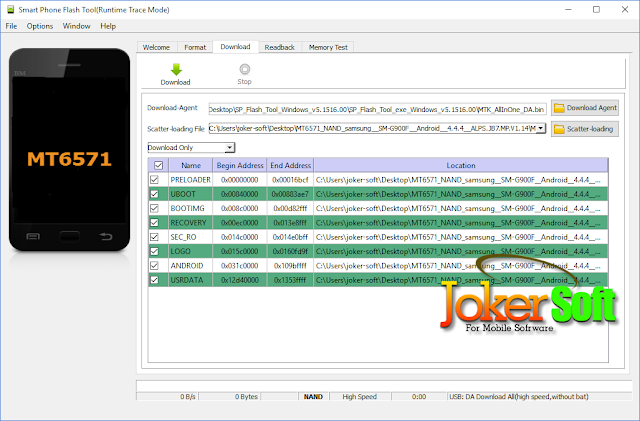Viewport: 640px width, 421px height.
Task: Click the Download Agent folder button
Action: click(x=585, y=108)
